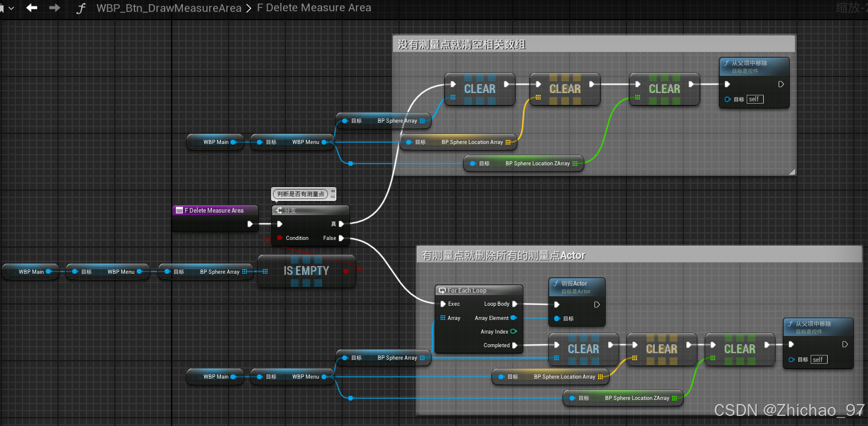Select BP Sphere Array node feeding IS EMPTY
This screenshot has width=868, height=426.
[x=206, y=271]
